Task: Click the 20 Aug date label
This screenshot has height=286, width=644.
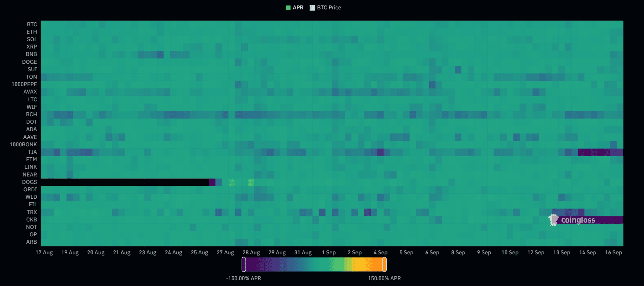Action: point(96,252)
